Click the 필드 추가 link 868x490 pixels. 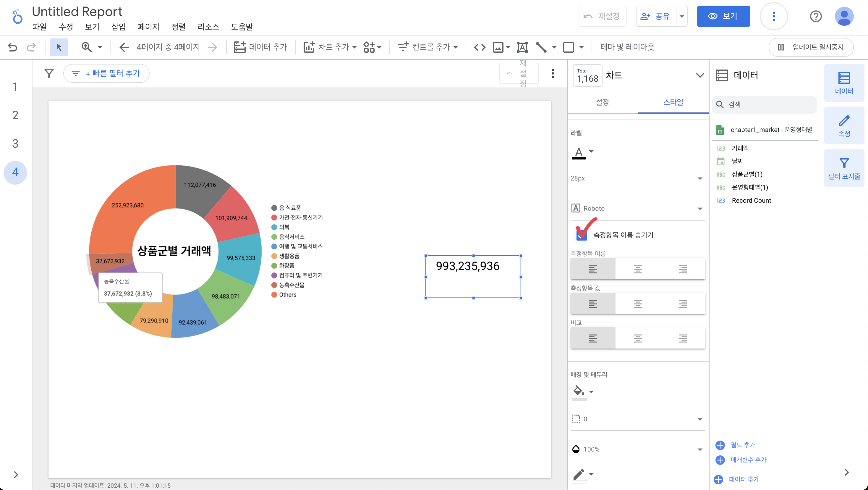[x=742, y=445]
